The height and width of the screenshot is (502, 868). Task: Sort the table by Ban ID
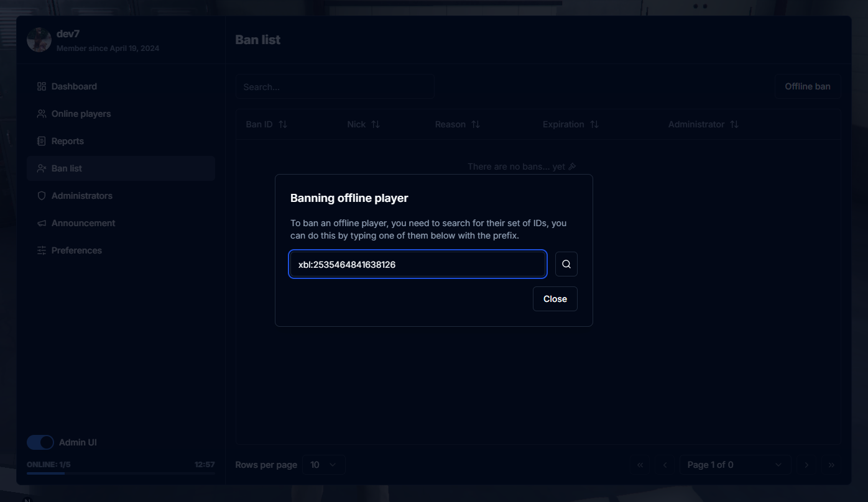point(267,124)
